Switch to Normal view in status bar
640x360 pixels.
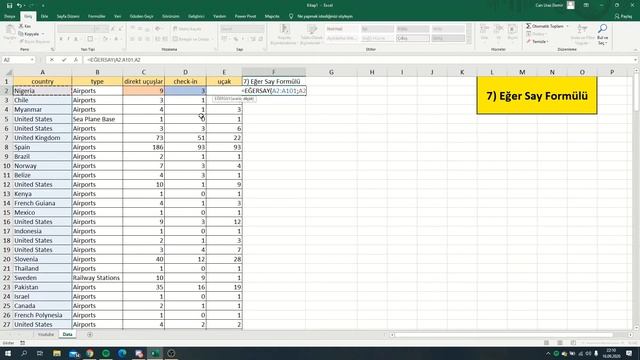pos(546,343)
